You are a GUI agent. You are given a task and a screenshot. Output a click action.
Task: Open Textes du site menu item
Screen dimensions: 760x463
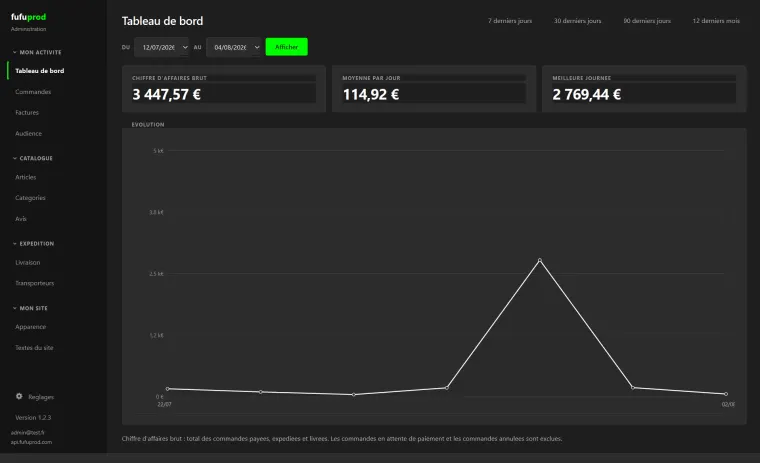click(x=34, y=348)
